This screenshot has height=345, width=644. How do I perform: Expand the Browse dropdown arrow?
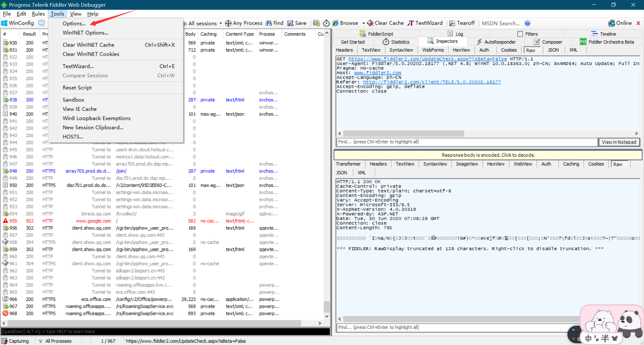(364, 23)
